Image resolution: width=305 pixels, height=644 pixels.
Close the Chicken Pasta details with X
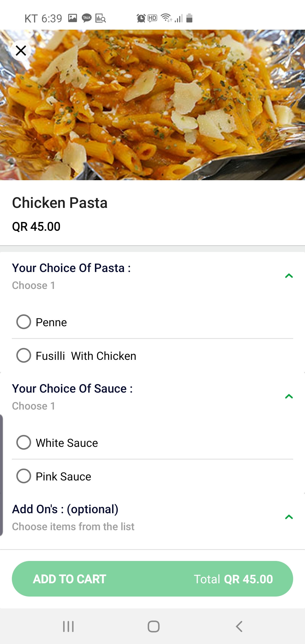[21, 51]
